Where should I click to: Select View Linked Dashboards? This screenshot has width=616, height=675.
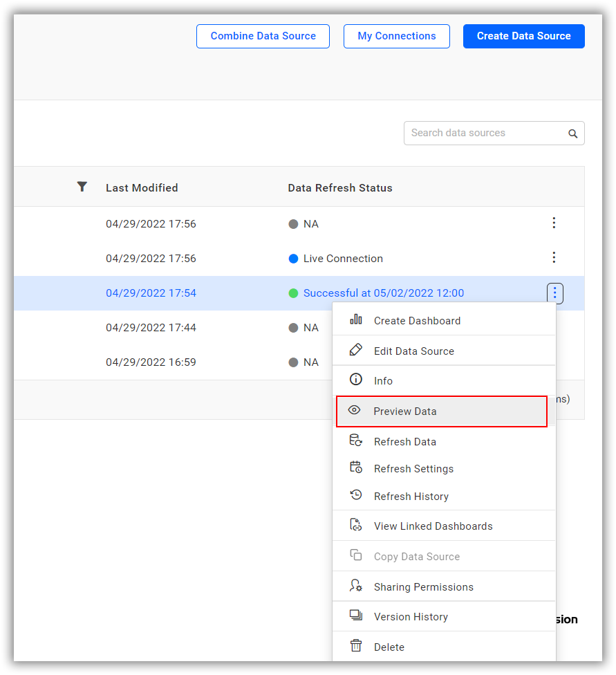coord(444,526)
